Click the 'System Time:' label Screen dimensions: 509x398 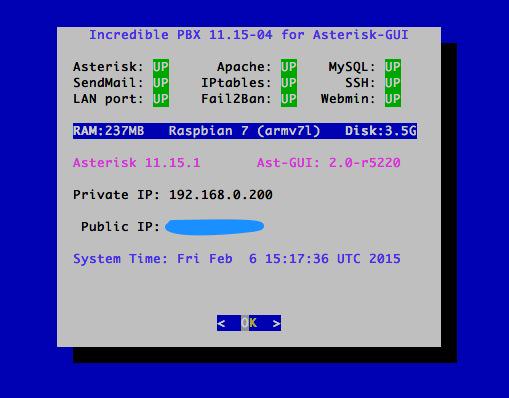pos(120,259)
